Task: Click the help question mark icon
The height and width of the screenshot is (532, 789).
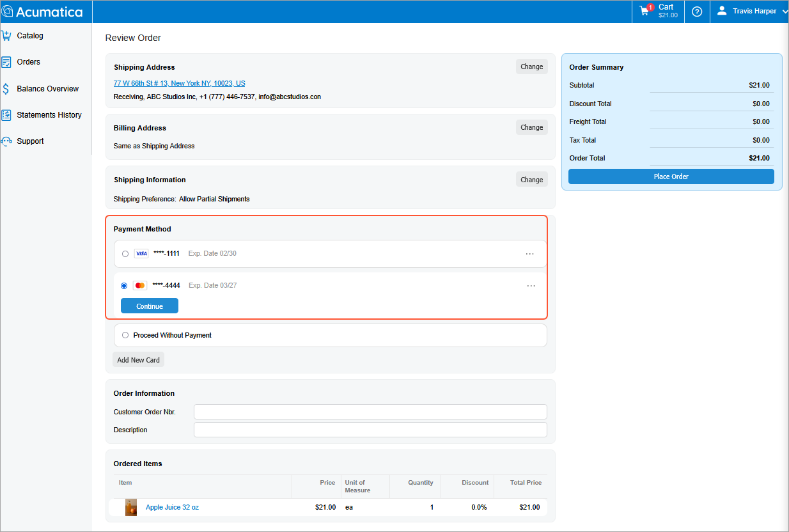Action: pyautogui.click(x=697, y=12)
